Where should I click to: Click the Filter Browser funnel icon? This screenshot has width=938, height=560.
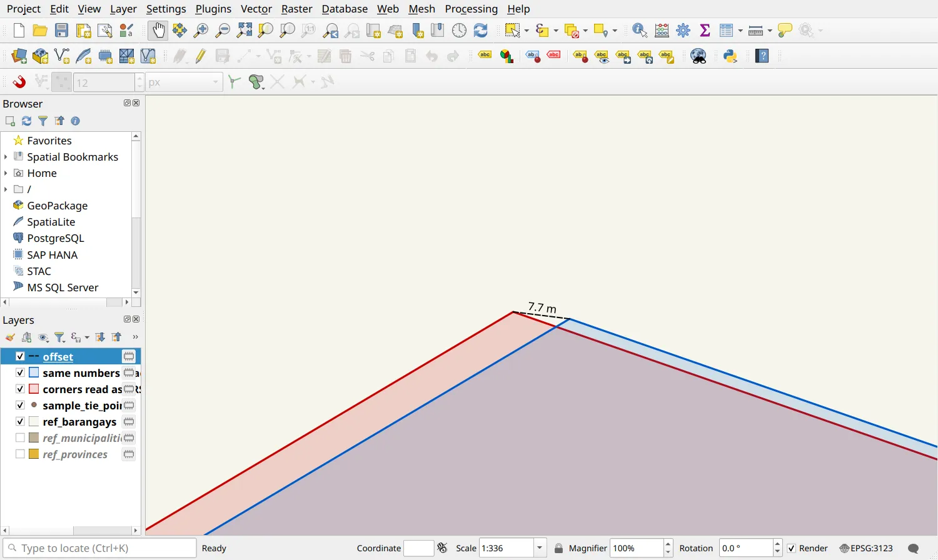pyautogui.click(x=43, y=121)
